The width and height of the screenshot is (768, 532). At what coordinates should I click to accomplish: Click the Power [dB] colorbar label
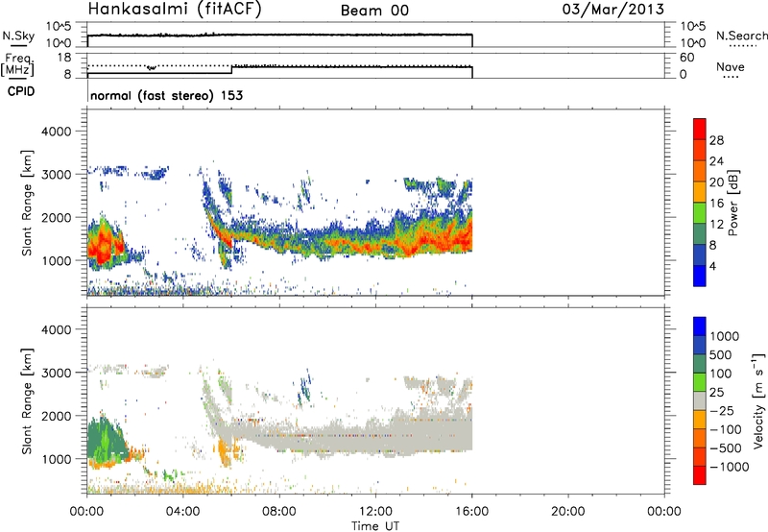[732, 203]
